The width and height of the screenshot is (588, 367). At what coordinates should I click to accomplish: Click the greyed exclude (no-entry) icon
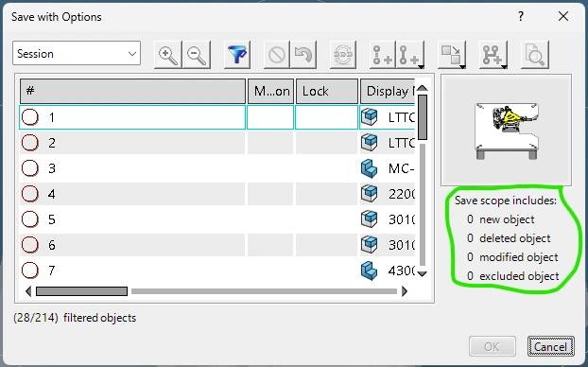pos(277,55)
